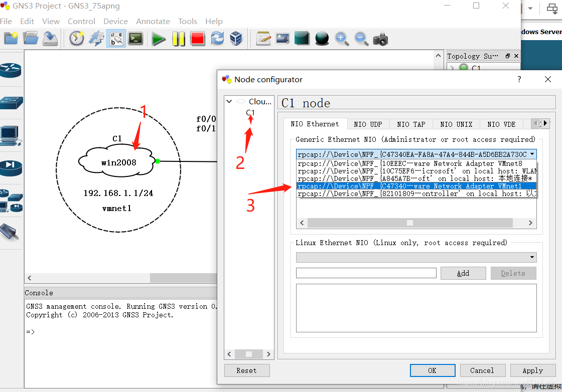562x392 pixels.
Task: Open the View menu
Action: coord(51,22)
